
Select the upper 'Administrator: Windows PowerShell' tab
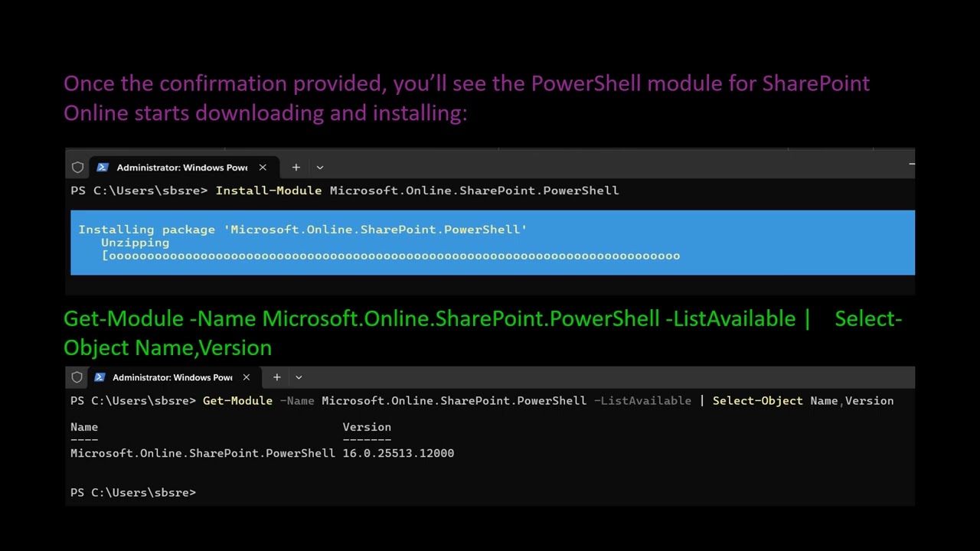coord(182,168)
